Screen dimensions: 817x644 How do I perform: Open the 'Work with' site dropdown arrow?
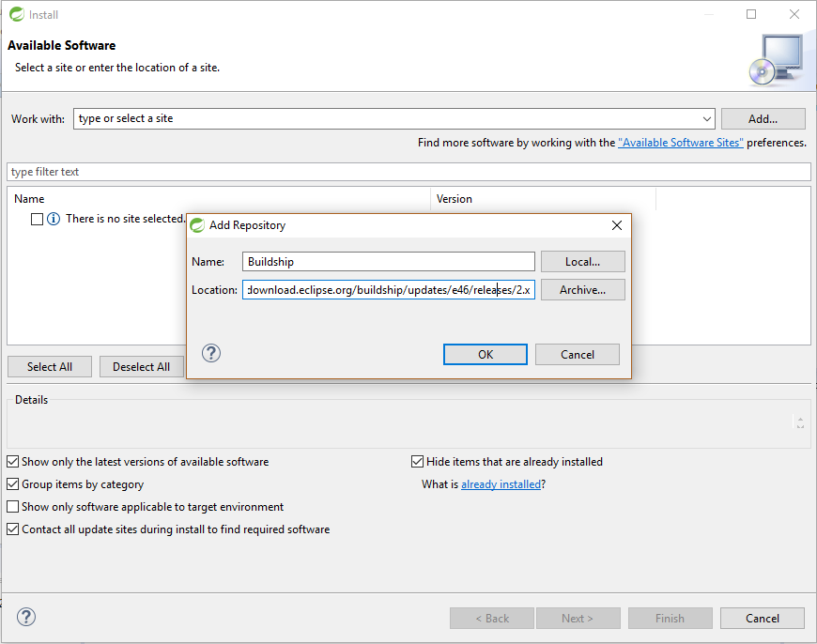coord(706,119)
